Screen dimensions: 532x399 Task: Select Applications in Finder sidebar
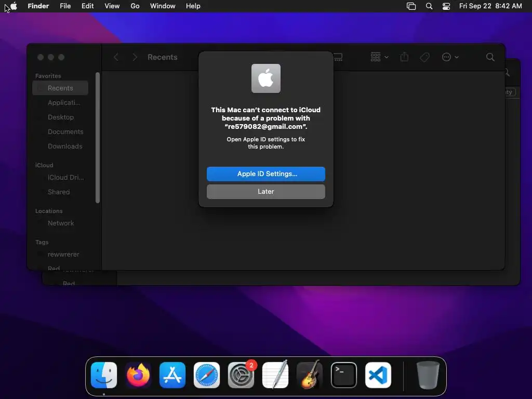coord(60,102)
